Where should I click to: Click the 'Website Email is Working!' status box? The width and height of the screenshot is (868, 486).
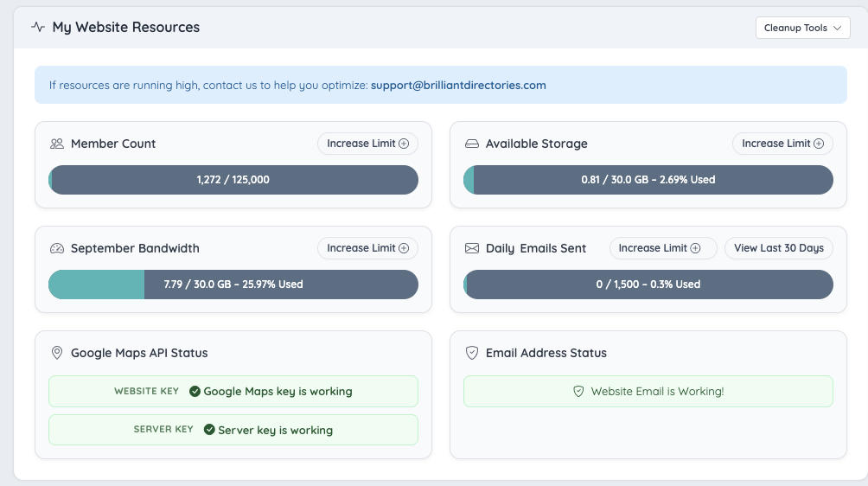point(648,392)
